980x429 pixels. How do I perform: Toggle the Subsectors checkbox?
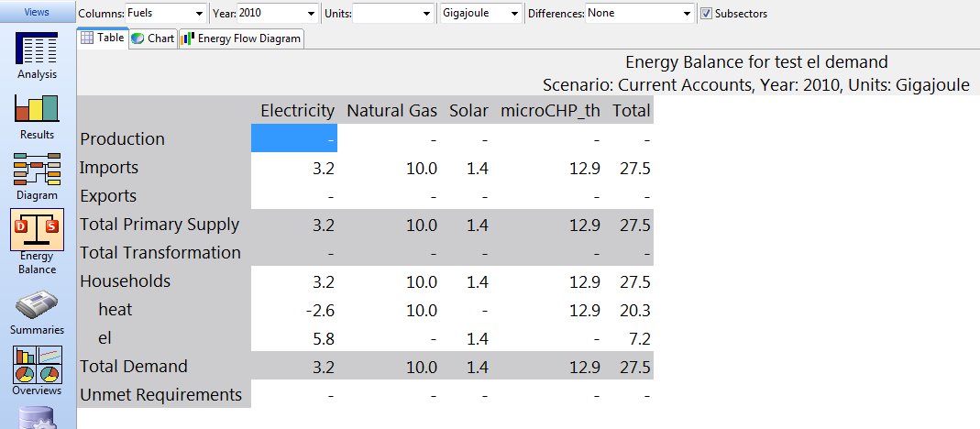click(x=706, y=13)
